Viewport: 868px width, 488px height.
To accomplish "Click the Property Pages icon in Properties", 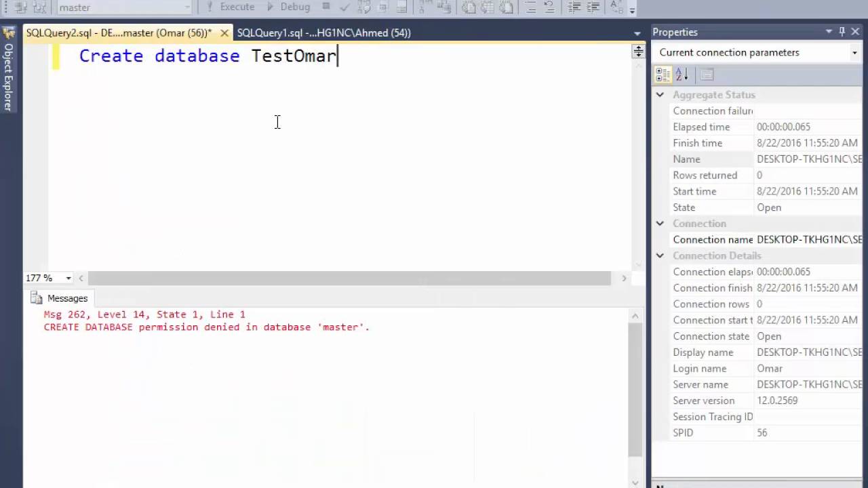I will [x=707, y=75].
